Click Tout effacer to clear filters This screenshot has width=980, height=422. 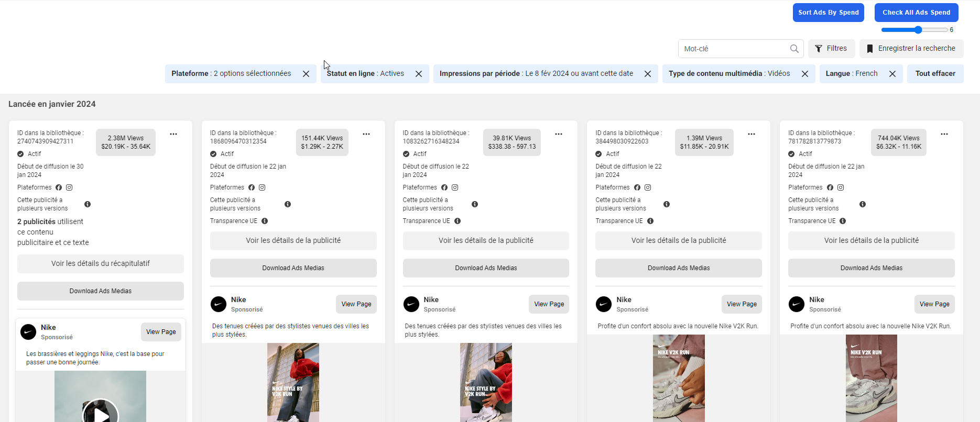click(935, 74)
